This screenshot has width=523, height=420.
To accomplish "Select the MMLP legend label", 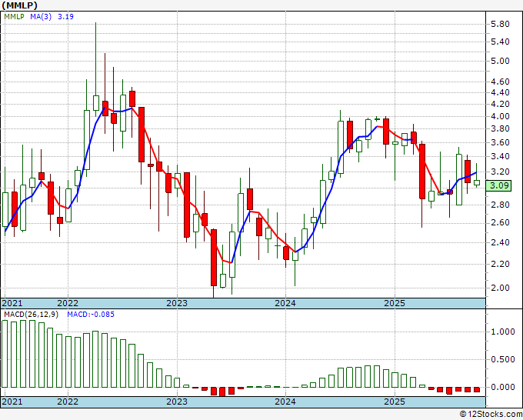I will [x=16, y=18].
